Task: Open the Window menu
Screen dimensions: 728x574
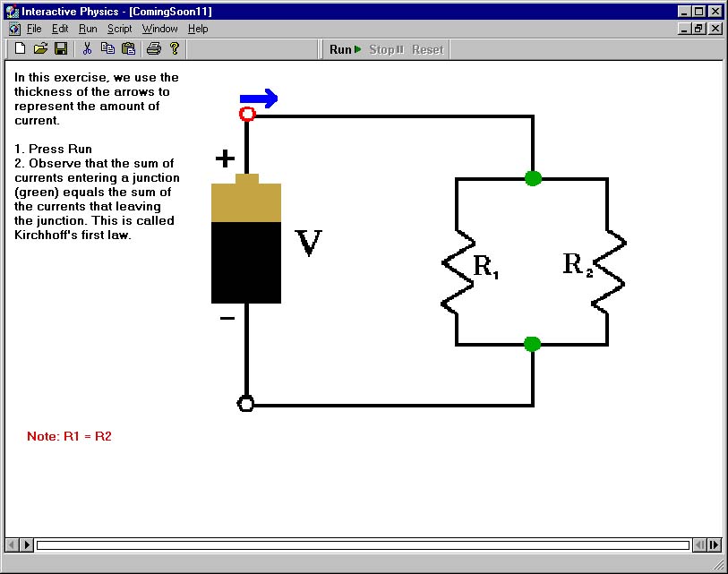Action: [x=159, y=29]
